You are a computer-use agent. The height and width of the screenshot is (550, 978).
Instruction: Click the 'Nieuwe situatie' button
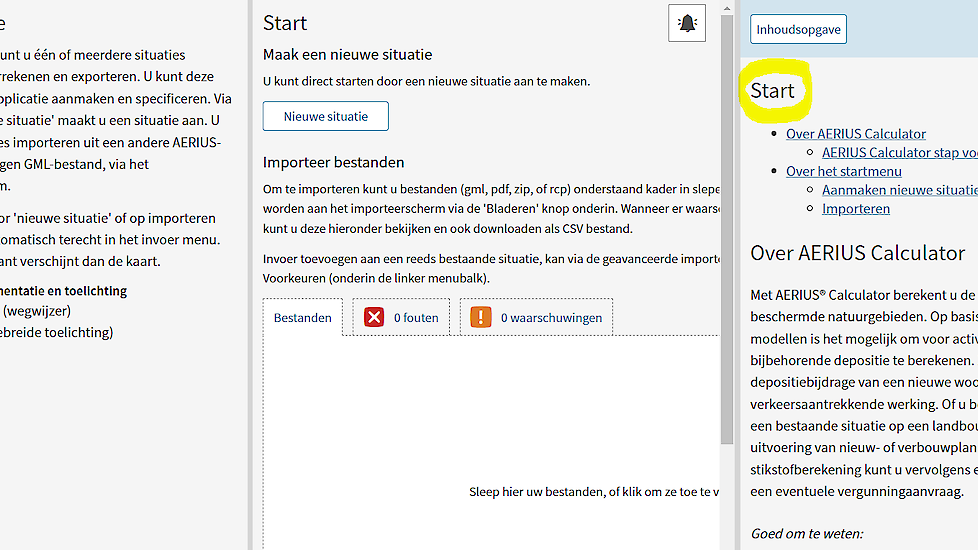coord(326,116)
